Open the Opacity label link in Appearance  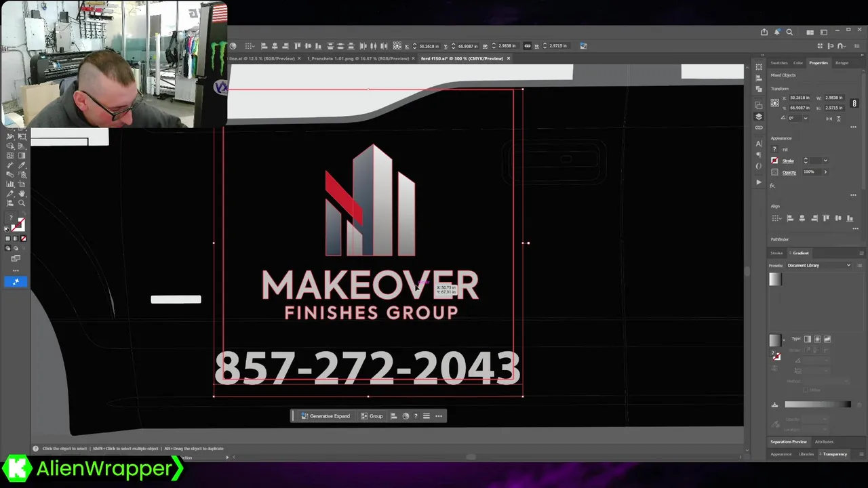pyautogui.click(x=789, y=172)
